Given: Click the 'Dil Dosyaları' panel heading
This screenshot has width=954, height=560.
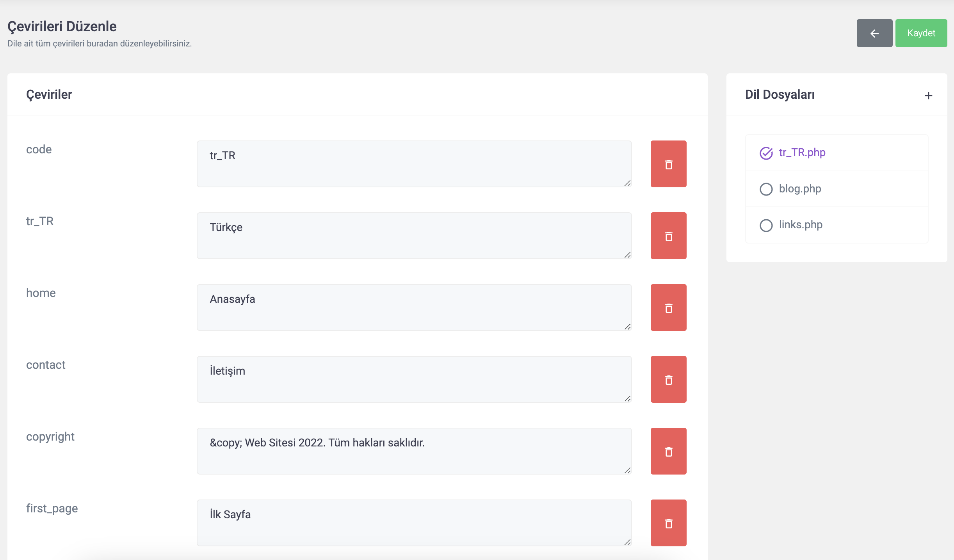Looking at the screenshot, I should point(780,94).
